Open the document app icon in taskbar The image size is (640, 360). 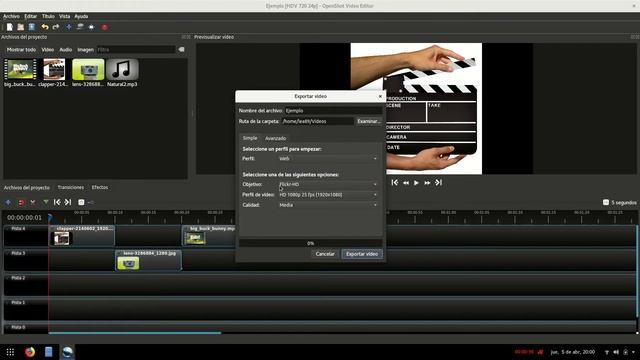(48, 352)
